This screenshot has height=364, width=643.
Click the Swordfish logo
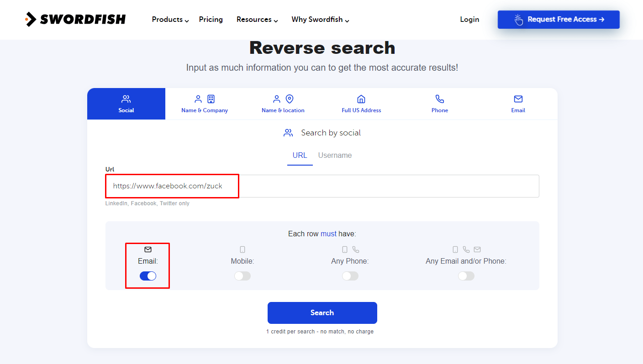tap(75, 19)
